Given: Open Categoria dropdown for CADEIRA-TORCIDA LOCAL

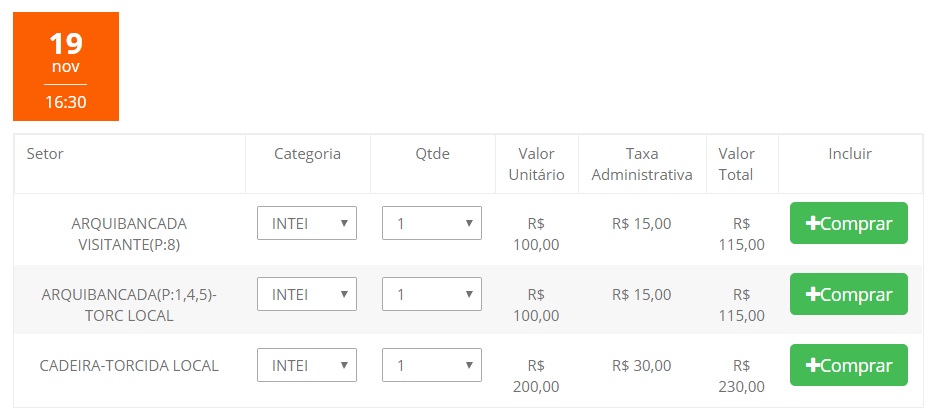Looking at the screenshot, I should click(x=307, y=365).
